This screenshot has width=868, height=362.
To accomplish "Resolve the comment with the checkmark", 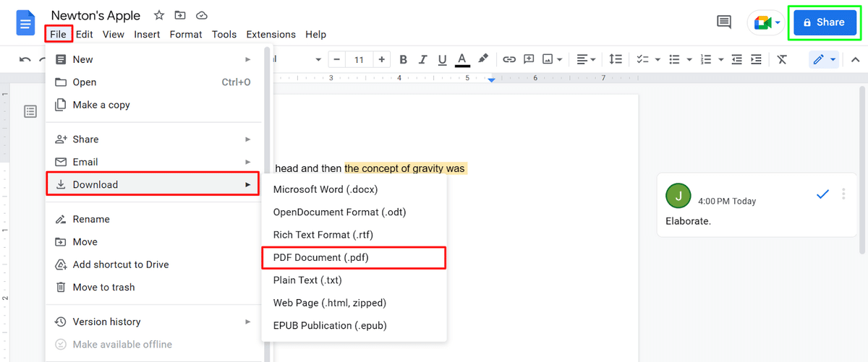I will click(822, 194).
